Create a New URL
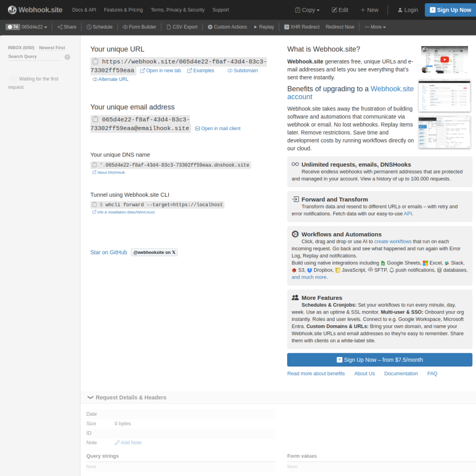This screenshot has width=476, height=476. [x=370, y=10]
